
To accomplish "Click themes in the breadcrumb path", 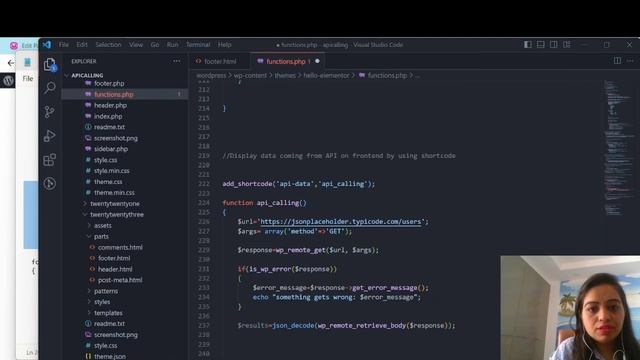I will pos(284,76).
